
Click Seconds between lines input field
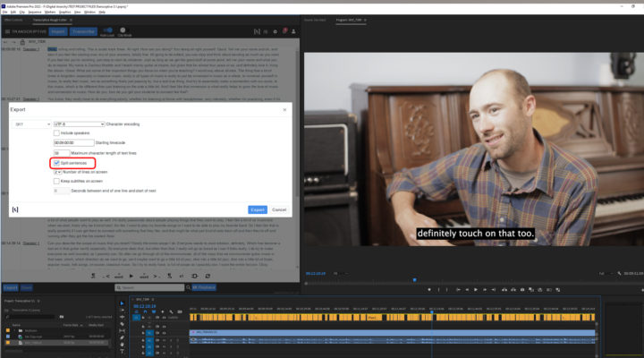62,192
